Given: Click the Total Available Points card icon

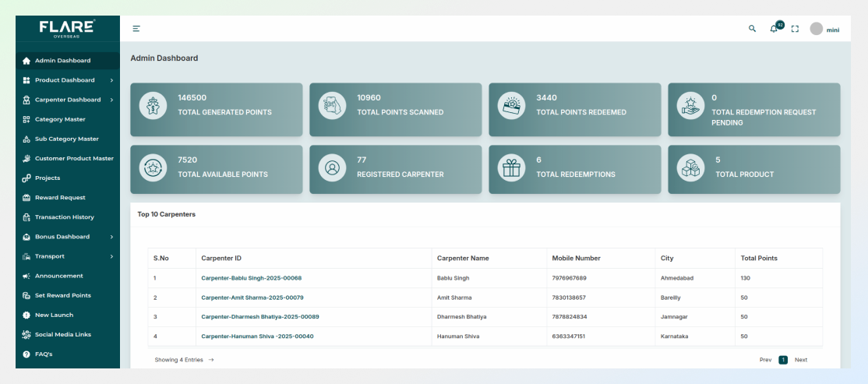Looking at the screenshot, I should [153, 167].
